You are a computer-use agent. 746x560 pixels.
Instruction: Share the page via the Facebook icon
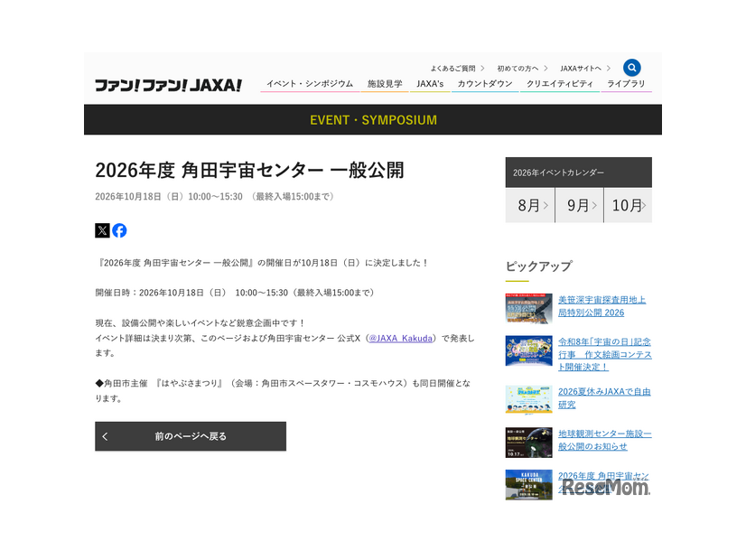pyautogui.click(x=119, y=230)
